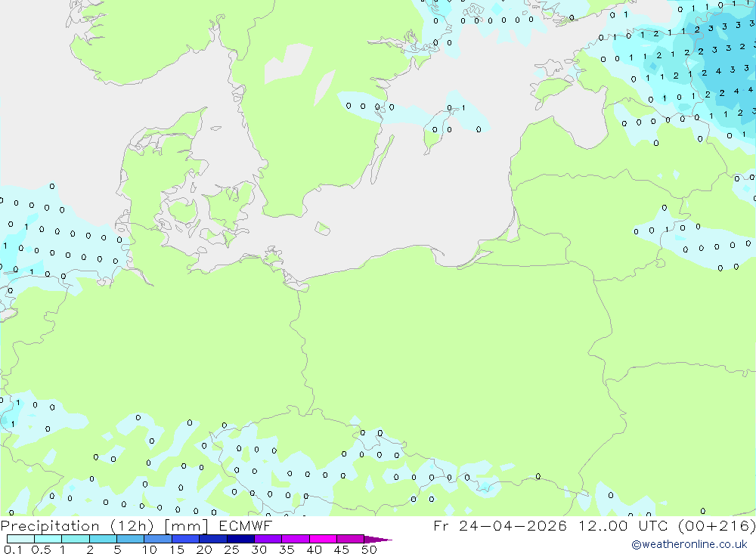Click the legend label '25'
This screenshot has width=756, height=554.
(x=232, y=549)
